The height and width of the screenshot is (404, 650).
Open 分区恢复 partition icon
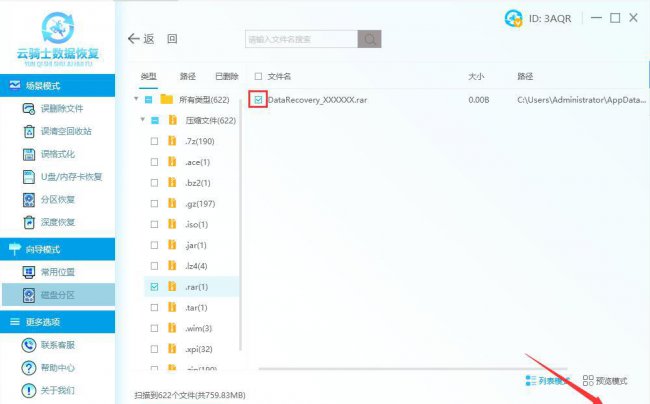[x=29, y=200]
